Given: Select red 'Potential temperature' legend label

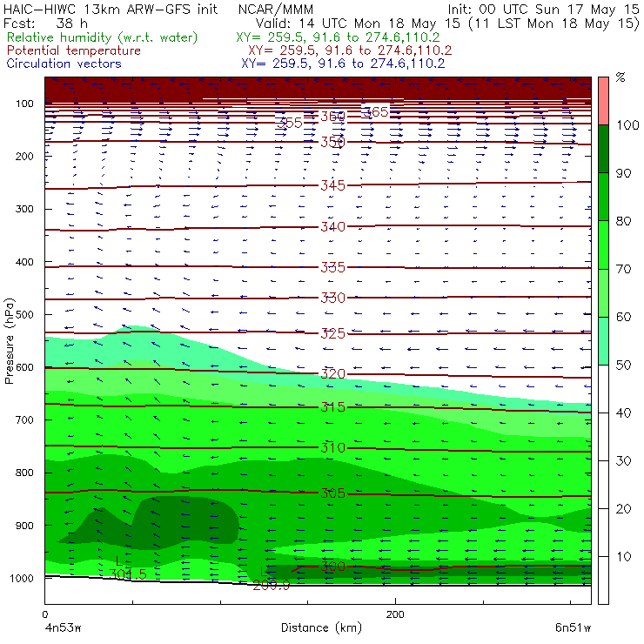Looking at the screenshot, I should pos(74,50).
